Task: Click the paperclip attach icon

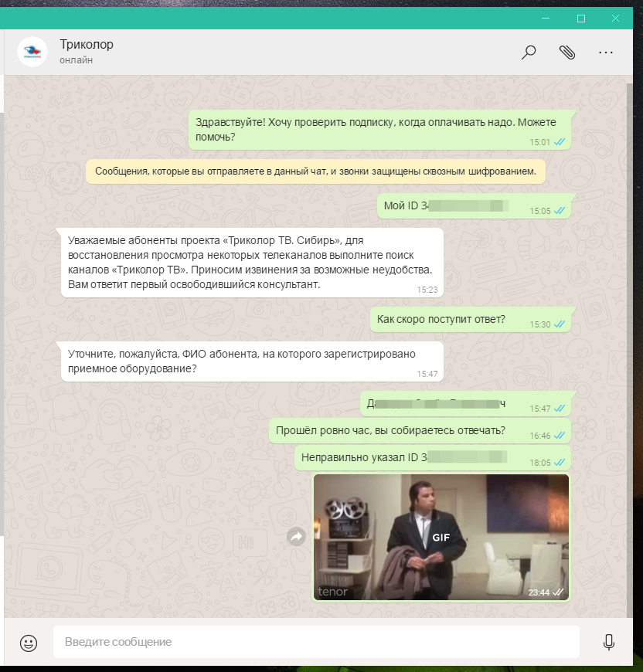Action: pyautogui.click(x=567, y=53)
